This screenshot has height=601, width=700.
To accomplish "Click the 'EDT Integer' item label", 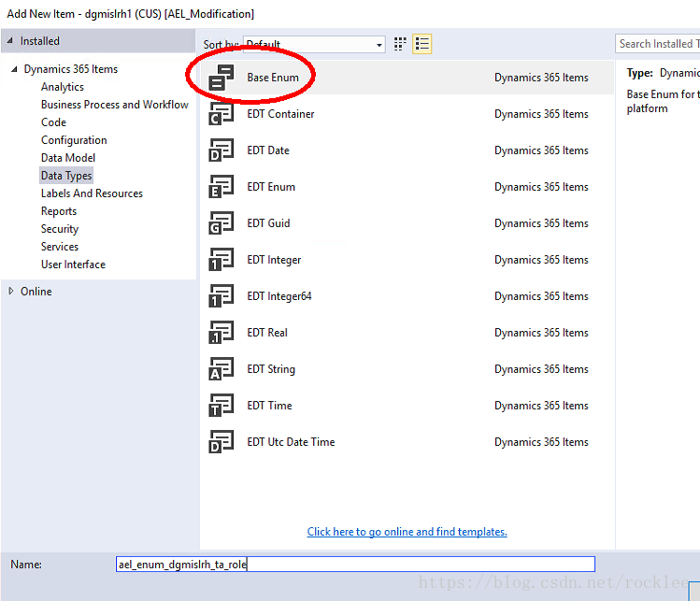I will pos(274,260).
